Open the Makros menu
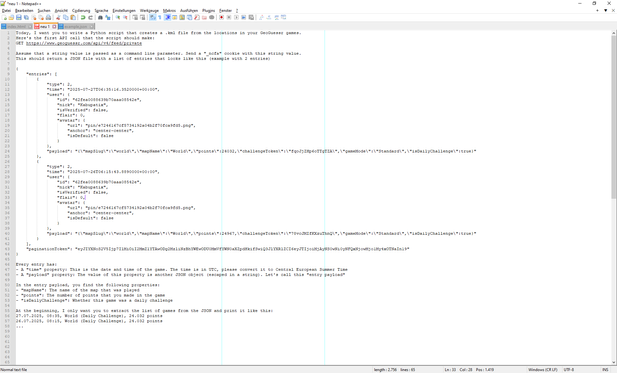617x373 pixels. pyautogui.click(x=169, y=11)
